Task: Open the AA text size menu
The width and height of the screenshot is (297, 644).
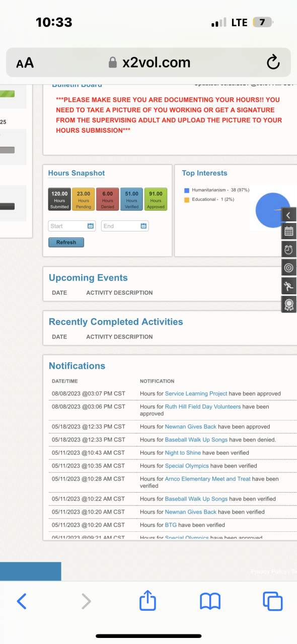Action: tap(25, 63)
